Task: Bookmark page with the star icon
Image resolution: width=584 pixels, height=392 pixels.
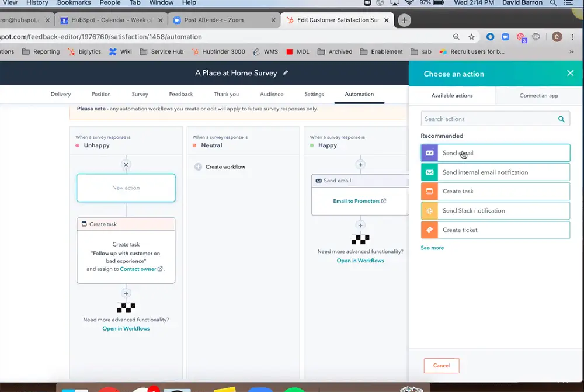Action: 471,37
